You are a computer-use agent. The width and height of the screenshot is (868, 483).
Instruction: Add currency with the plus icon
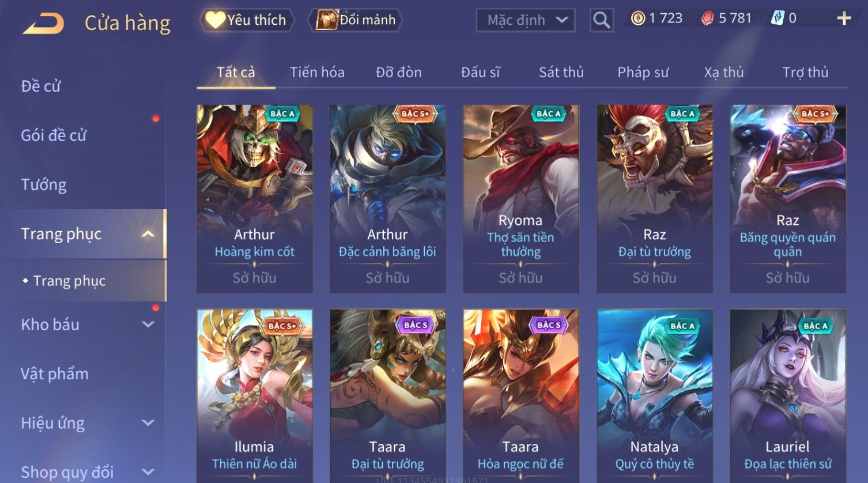pyautogui.click(x=844, y=19)
